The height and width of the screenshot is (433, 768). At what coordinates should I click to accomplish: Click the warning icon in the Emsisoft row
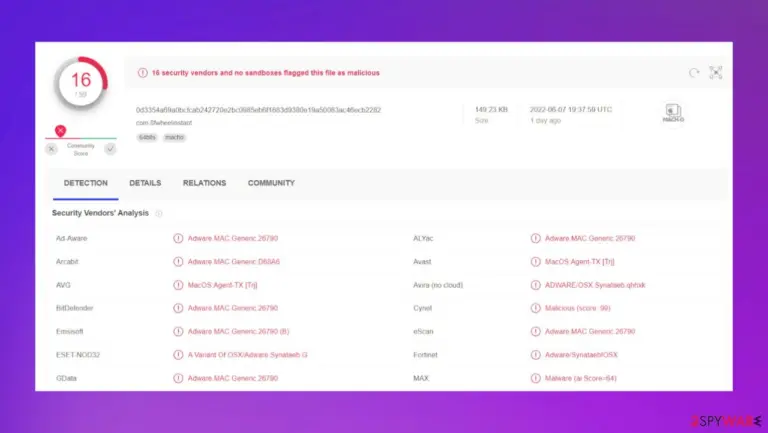[x=178, y=331]
